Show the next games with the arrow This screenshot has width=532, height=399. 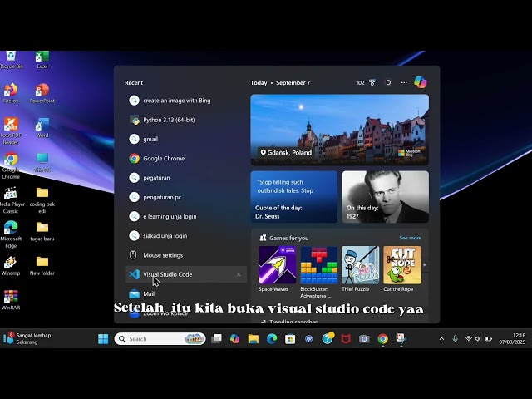pos(425,264)
